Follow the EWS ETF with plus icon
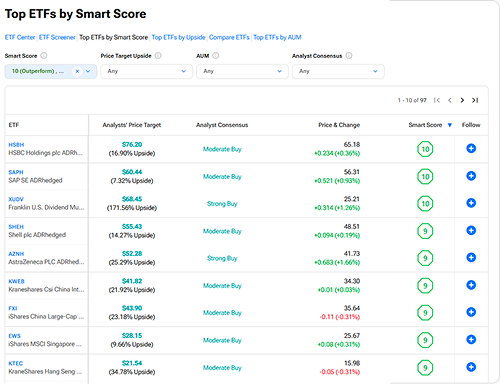The height and width of the screenshot is (384, 500). point(471,340)
